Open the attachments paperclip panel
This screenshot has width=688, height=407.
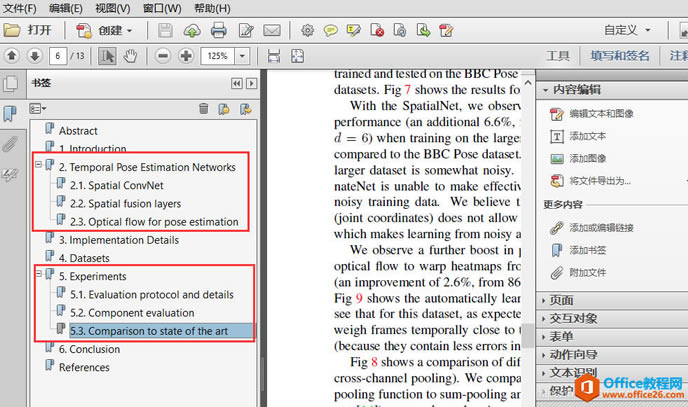[x=10, y=144]
